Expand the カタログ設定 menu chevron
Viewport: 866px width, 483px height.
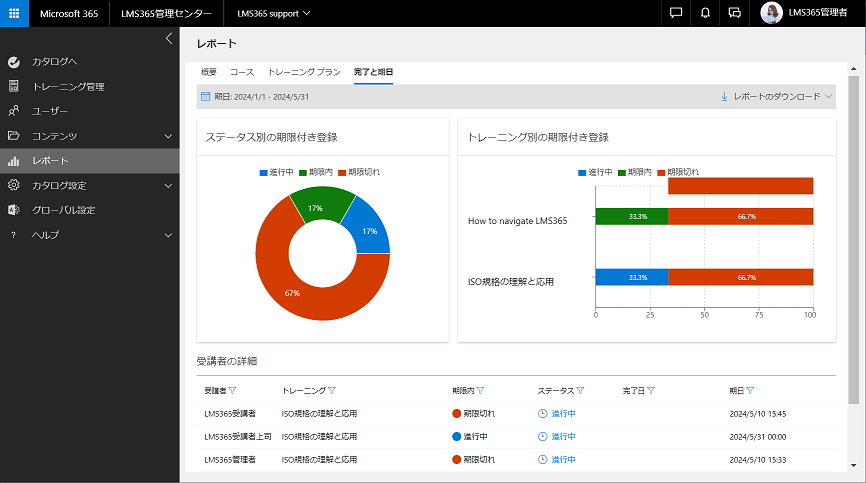point(168,185)
